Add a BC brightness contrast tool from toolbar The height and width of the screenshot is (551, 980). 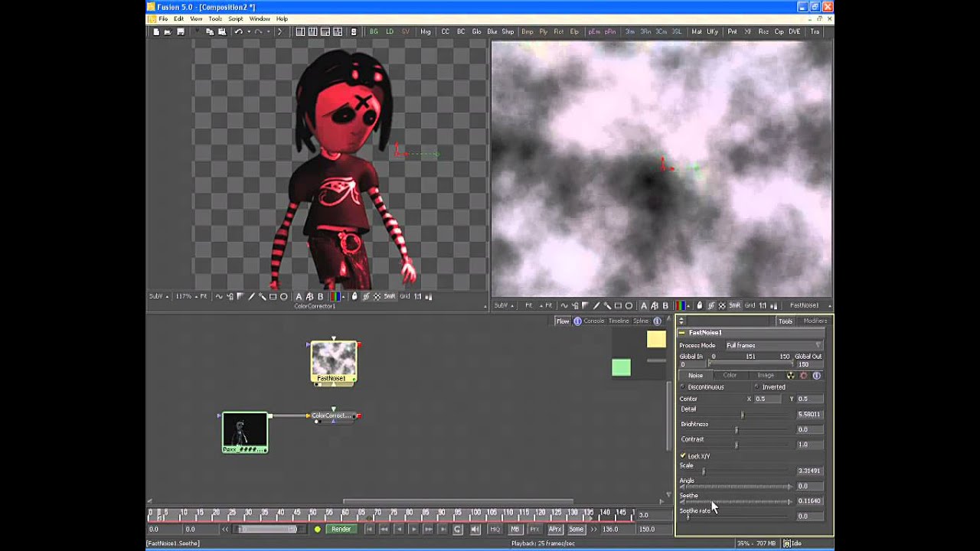pyautogui.click(x=461, y=31)
